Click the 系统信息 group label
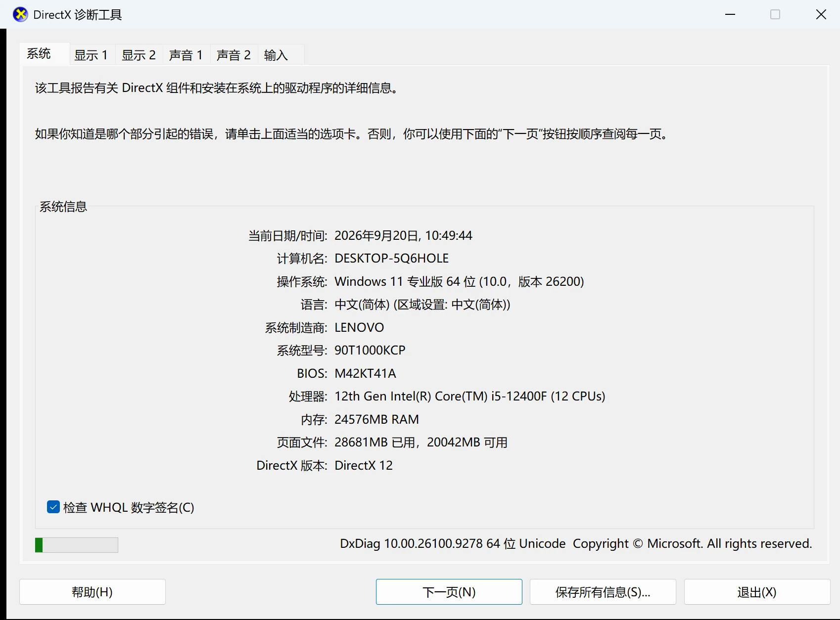The height and width of the screenshot is (620, 840). point(63,207)
